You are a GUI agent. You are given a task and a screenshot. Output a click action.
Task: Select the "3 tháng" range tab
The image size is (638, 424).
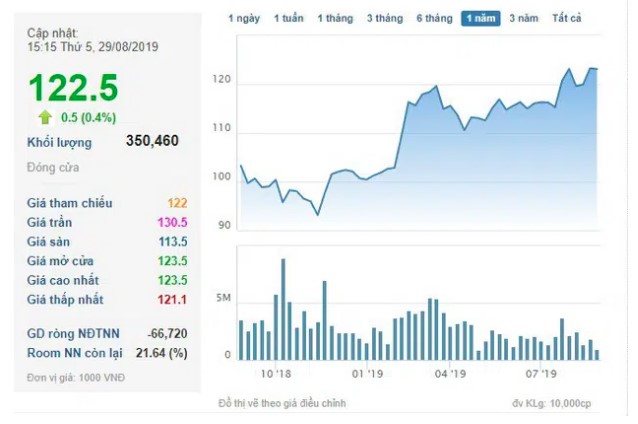[384, 19]
